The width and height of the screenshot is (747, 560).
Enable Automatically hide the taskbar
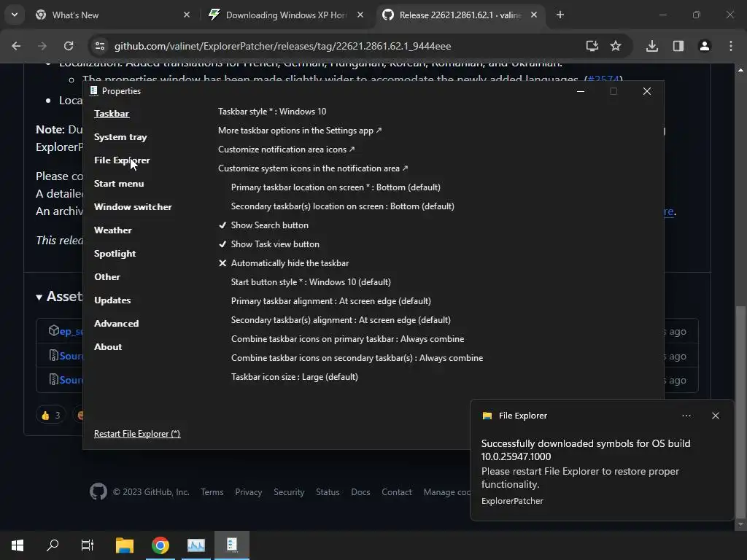pyautogui.click(x=284, y=263)
